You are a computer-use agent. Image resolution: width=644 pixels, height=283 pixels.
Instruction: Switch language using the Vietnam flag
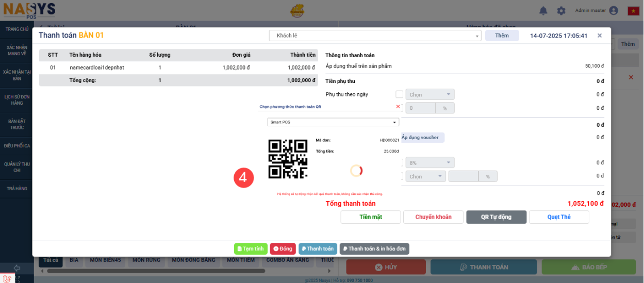coord(633,11)
